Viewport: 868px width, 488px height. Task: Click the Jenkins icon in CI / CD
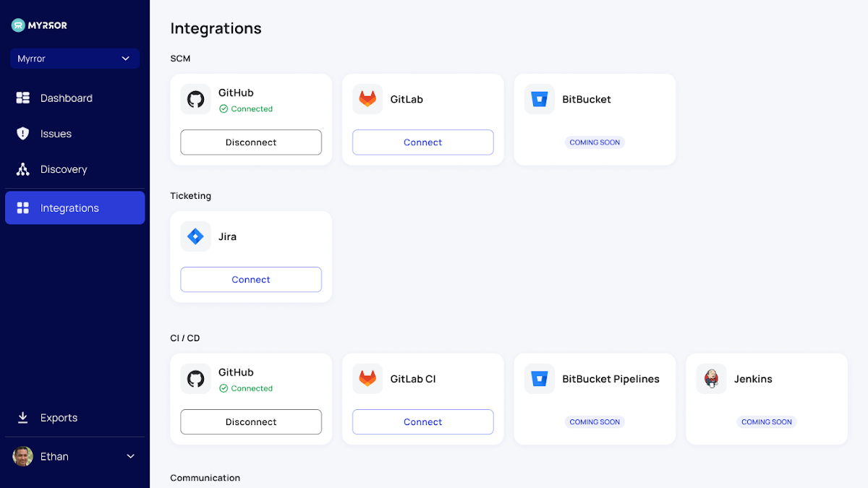coord(711,379)
